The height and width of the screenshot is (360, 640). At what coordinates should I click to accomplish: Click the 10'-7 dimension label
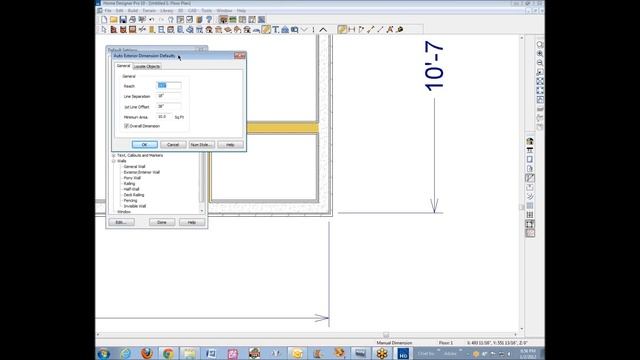click(x=434, y=66)
